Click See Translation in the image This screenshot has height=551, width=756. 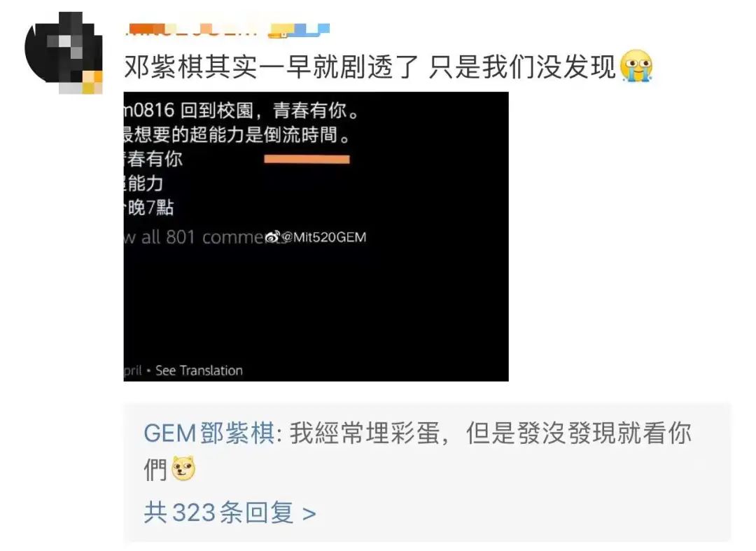tap(199, 370)
